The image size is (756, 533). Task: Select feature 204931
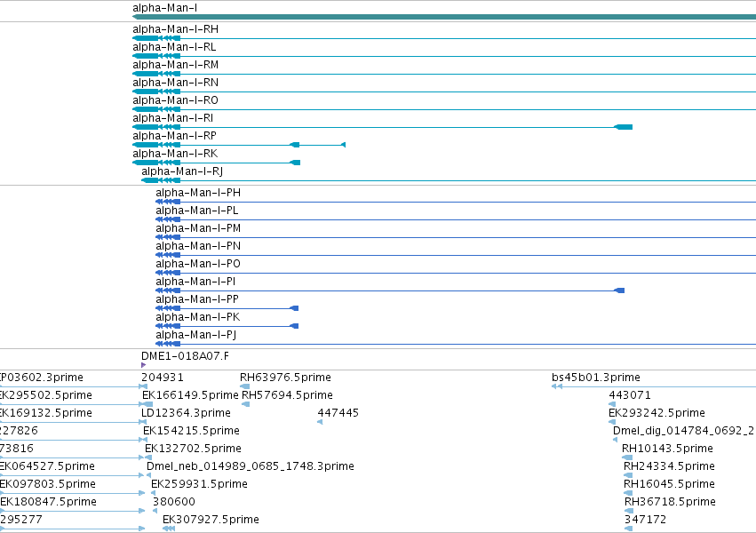pyautogui.click(x=163, y=378)
